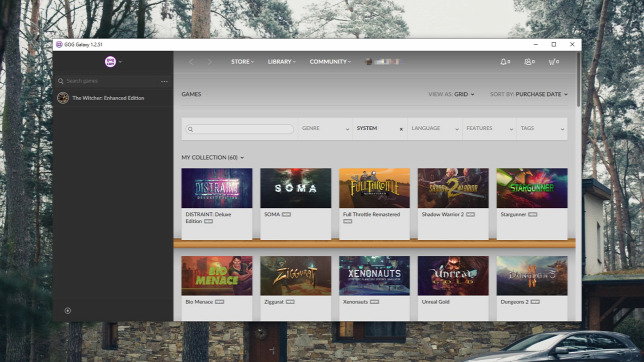Go forward using the right arrow
This screenshot has width=644, height=362.
210,62
